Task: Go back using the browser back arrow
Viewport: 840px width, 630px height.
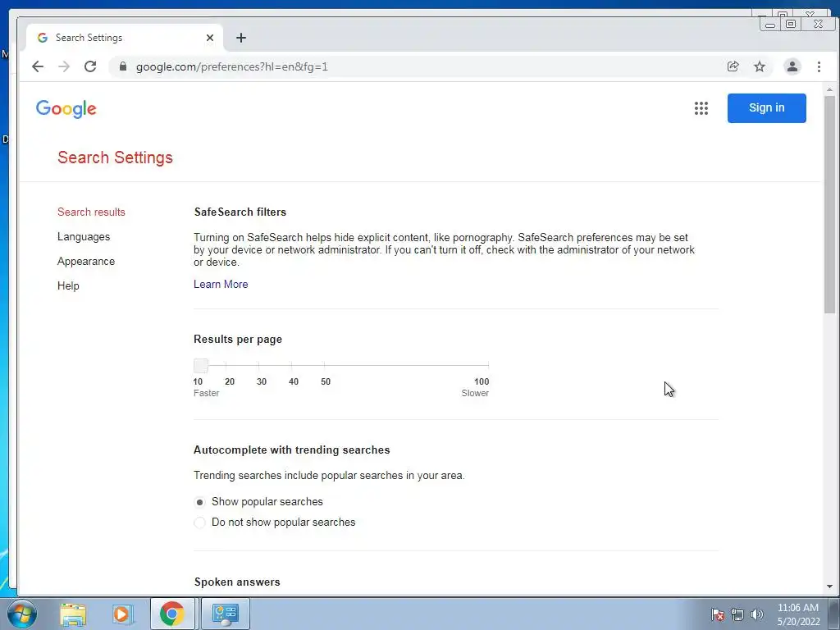Action: coord(38,66)
